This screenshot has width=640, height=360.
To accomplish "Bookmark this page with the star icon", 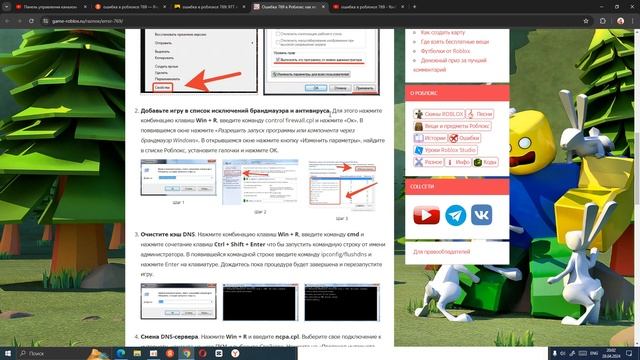I will pos(586,21).
